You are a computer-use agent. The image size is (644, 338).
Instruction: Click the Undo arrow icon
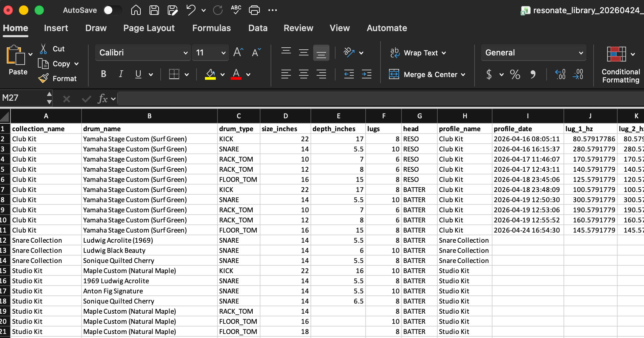pyautogui.click(x=191, y=10)
